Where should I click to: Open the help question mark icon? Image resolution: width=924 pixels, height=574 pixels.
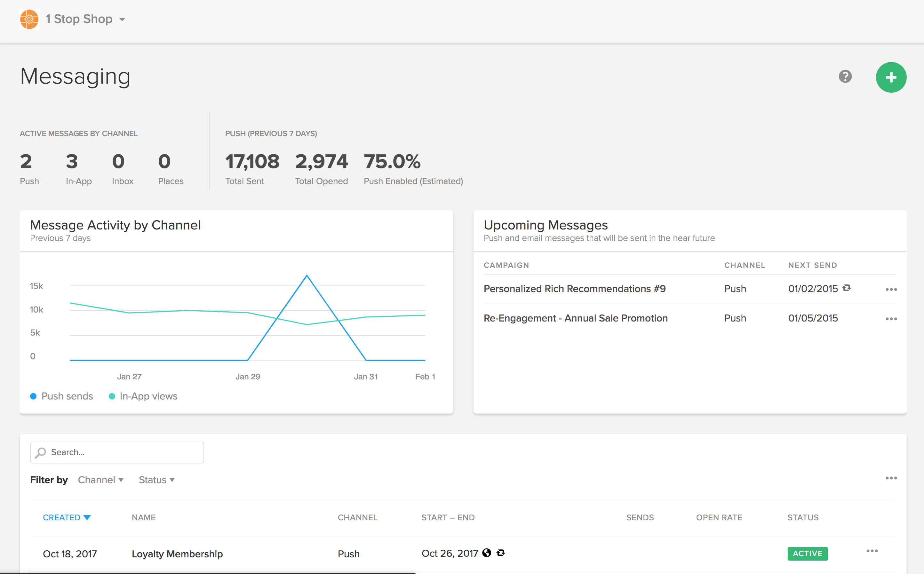pos(845,76)
